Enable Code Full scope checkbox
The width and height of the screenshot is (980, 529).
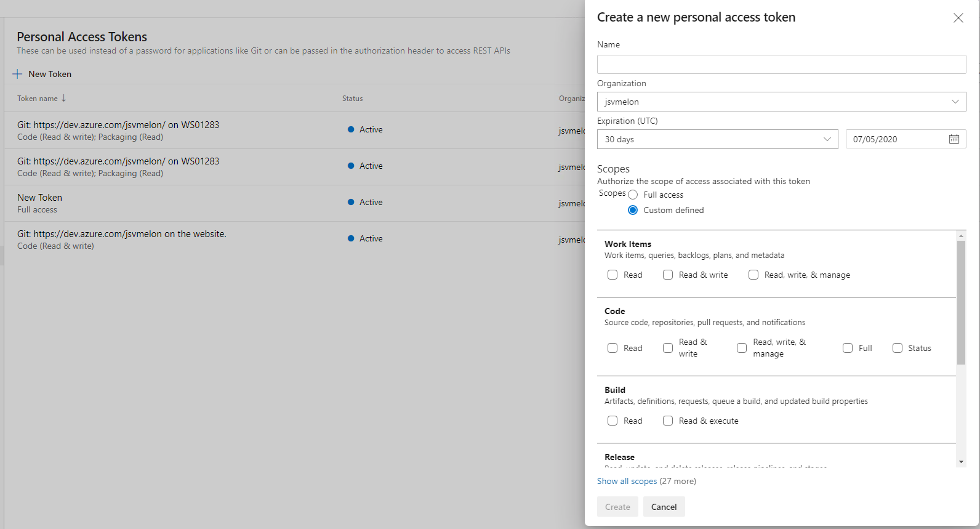pos(848,348)
